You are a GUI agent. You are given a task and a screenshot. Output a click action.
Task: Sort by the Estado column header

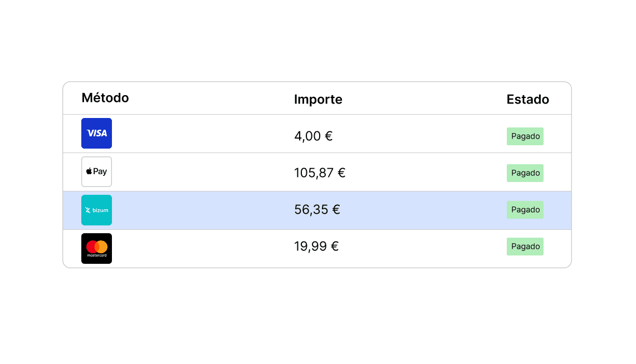pyautogui.click(x=527, y=100)
